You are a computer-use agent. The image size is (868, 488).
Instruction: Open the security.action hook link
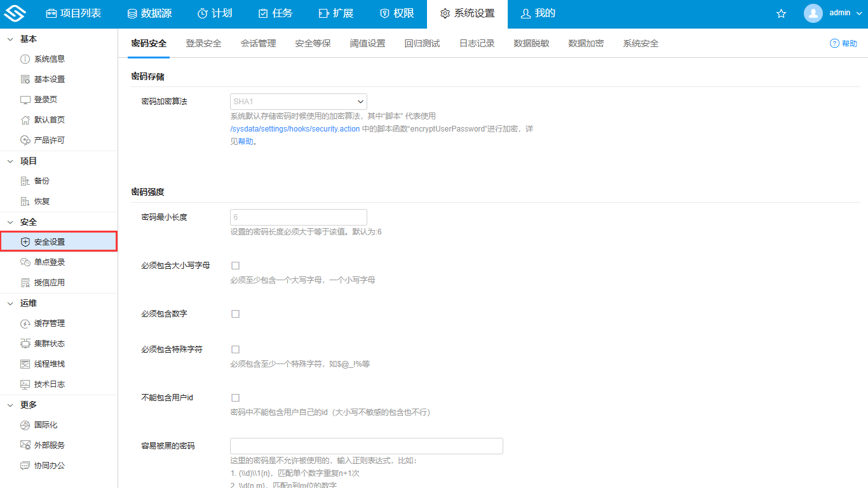click(x=295, y=128)
